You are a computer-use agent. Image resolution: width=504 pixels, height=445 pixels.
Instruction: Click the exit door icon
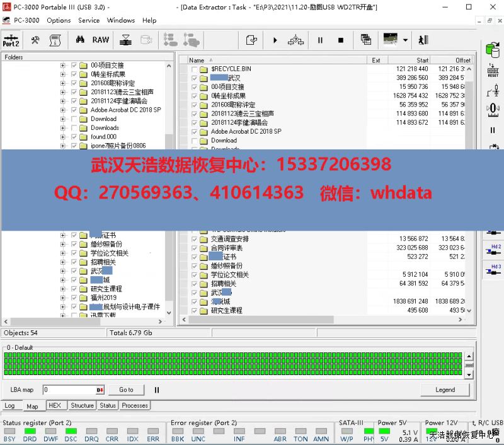pos(423,40)
